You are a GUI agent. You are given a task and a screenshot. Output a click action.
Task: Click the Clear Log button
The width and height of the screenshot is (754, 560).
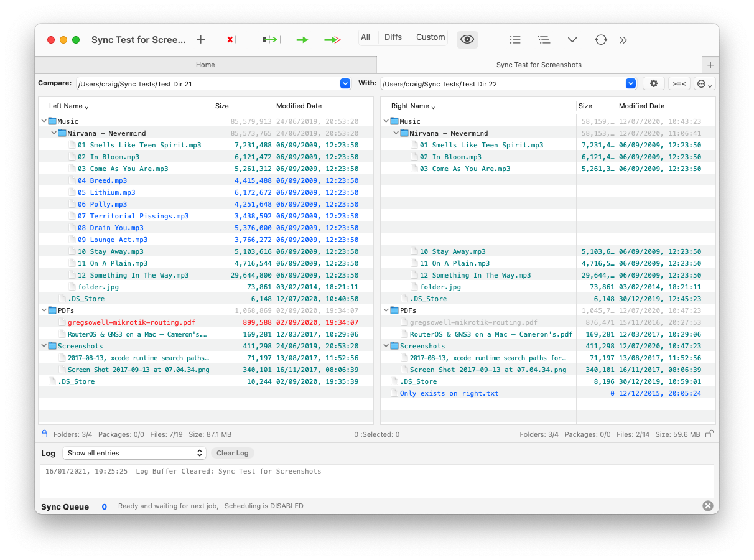click(x=232, y=453)
